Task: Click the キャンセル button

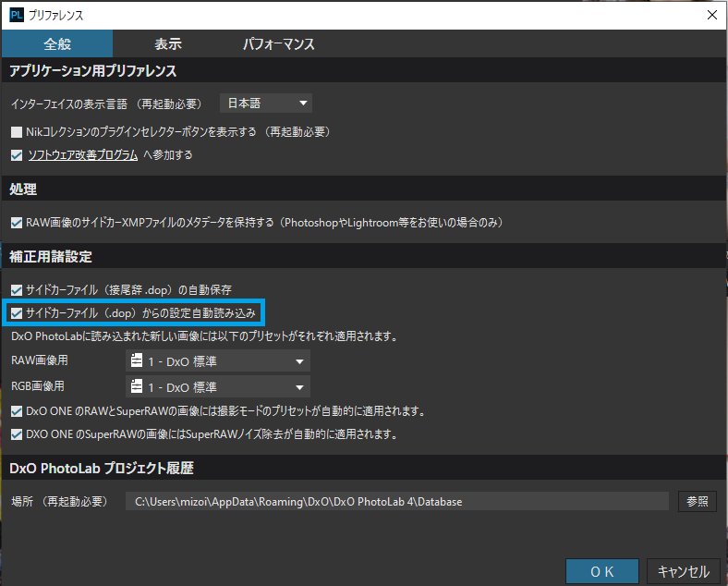Action: coord(684,571)
